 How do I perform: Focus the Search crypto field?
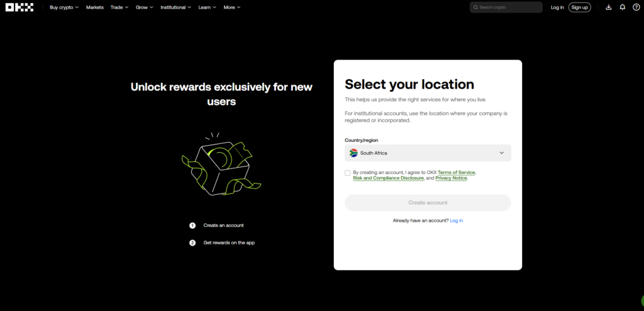(506, 8)
